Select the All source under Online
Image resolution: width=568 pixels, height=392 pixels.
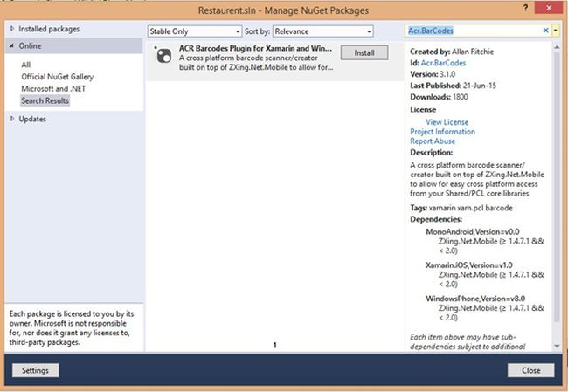(25, 65)
